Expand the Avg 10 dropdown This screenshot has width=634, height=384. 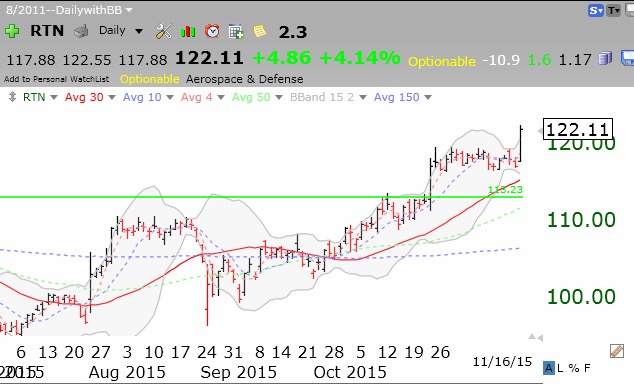[x=170, y=97]
